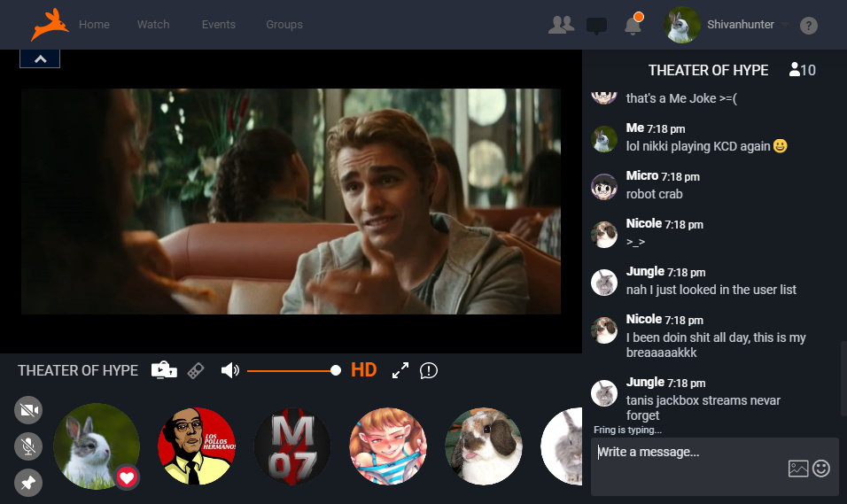Click the remote control icon
This screenshot has height=504, width=847.
click(x=196, y=370)
